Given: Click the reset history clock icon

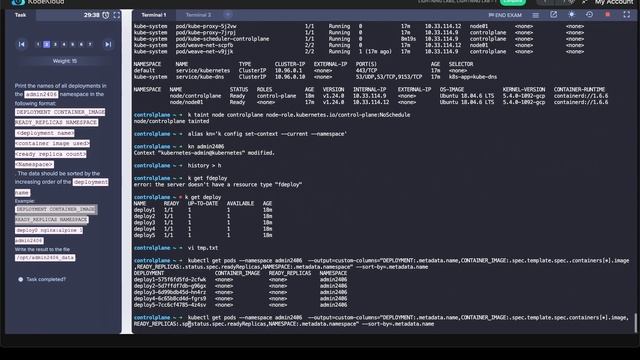Looking at the screenshot, I should click(589, 15).
